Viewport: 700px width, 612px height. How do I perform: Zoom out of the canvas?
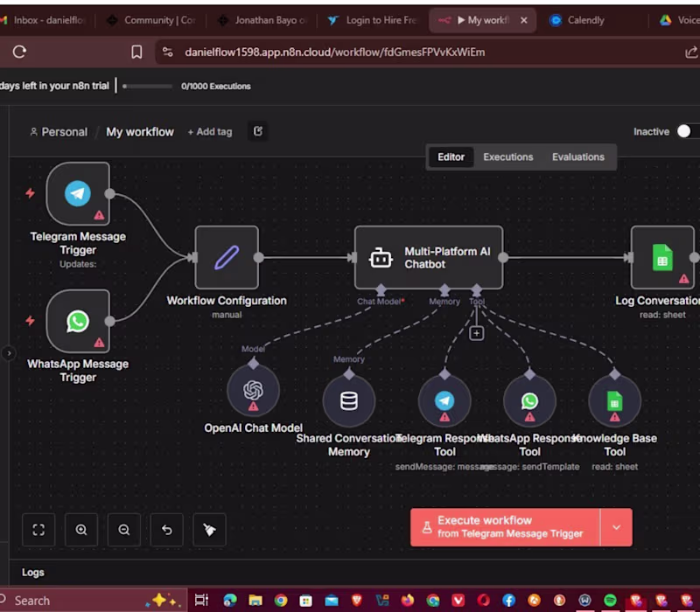124,530
